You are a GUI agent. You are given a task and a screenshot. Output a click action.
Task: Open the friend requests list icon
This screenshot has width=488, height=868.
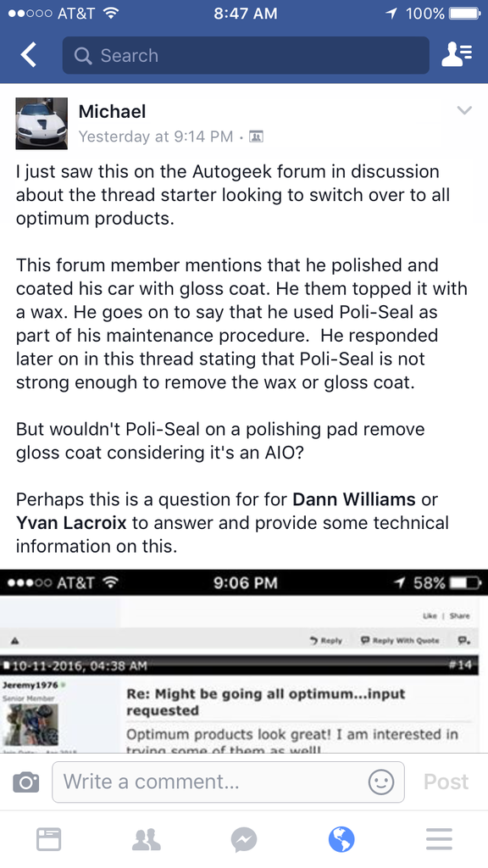click(457, 55)
